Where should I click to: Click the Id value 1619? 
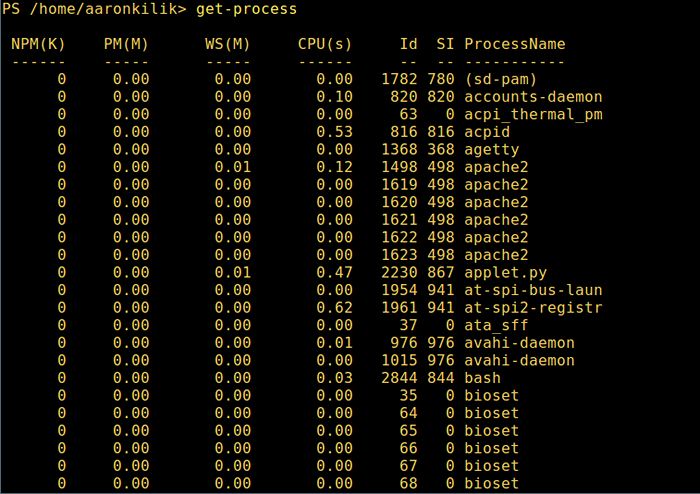pos(399,185)
